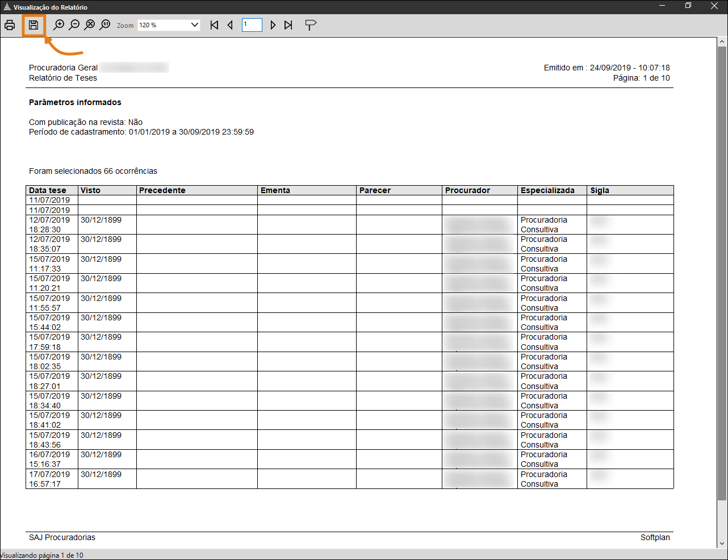
Task: Click the print report icon
Action: [x=10, y=25]
